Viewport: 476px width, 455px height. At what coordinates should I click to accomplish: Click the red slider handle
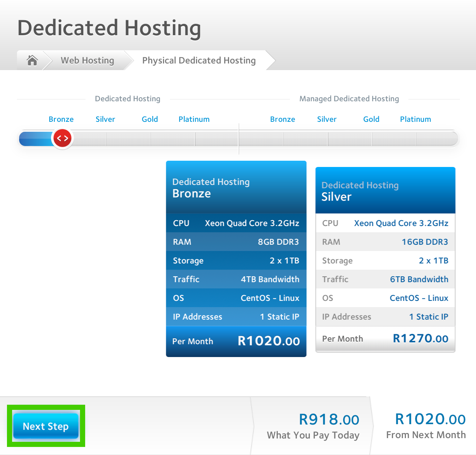click(62, 138)
